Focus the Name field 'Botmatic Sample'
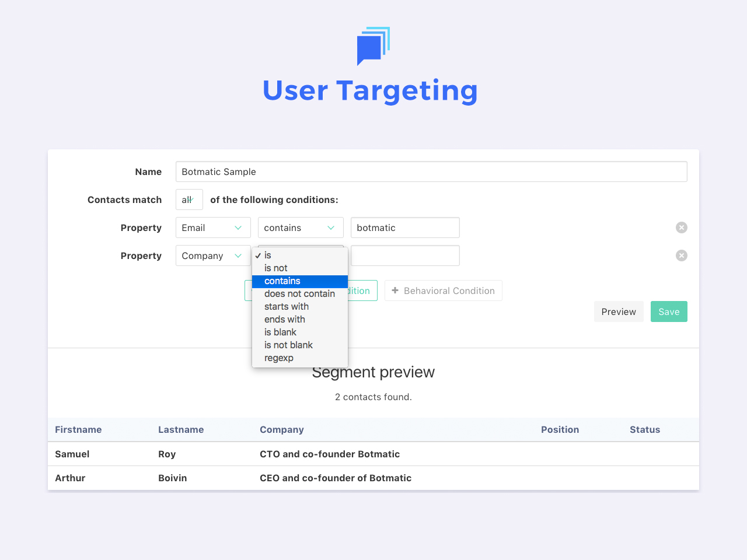747x560 pixels. click(x=431, y=171)
